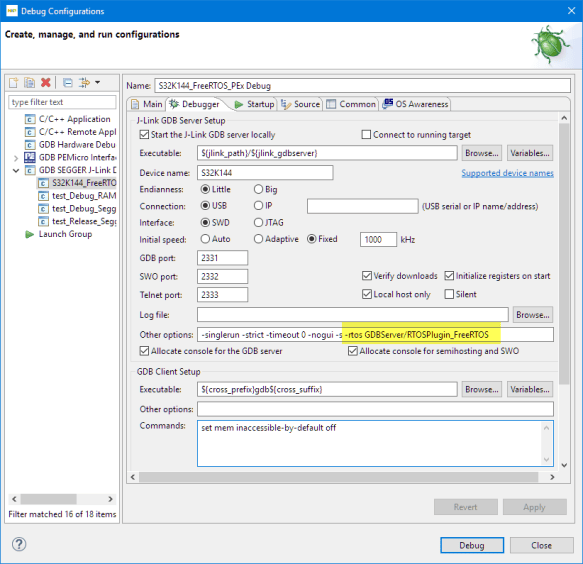Collapse all configurations in the tree
The width and height of the screenshot is (583, 564).
68,83
